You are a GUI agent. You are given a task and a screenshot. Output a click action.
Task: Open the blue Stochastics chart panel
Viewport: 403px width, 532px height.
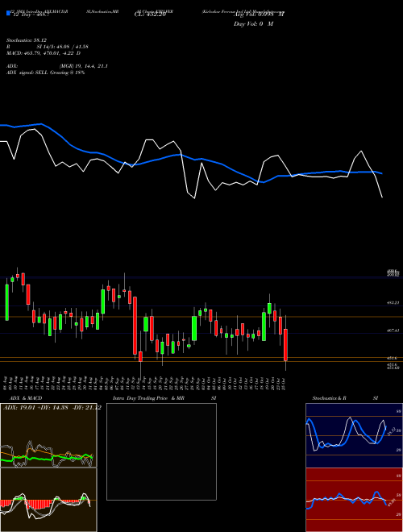[354, 435]
